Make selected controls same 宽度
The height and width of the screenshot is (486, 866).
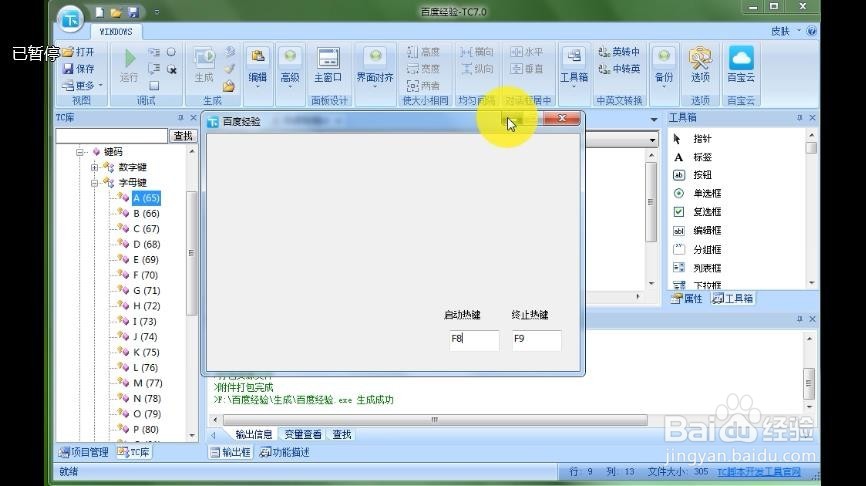point(423,68)
